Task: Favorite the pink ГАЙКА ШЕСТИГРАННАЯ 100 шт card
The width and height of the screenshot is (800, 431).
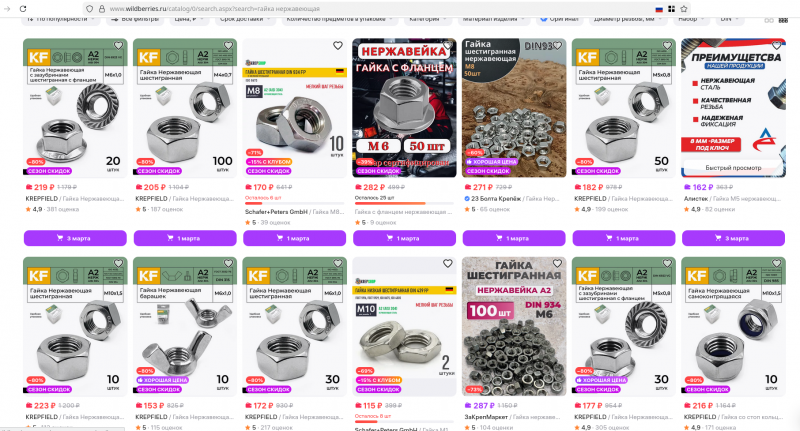Action: 557,264
